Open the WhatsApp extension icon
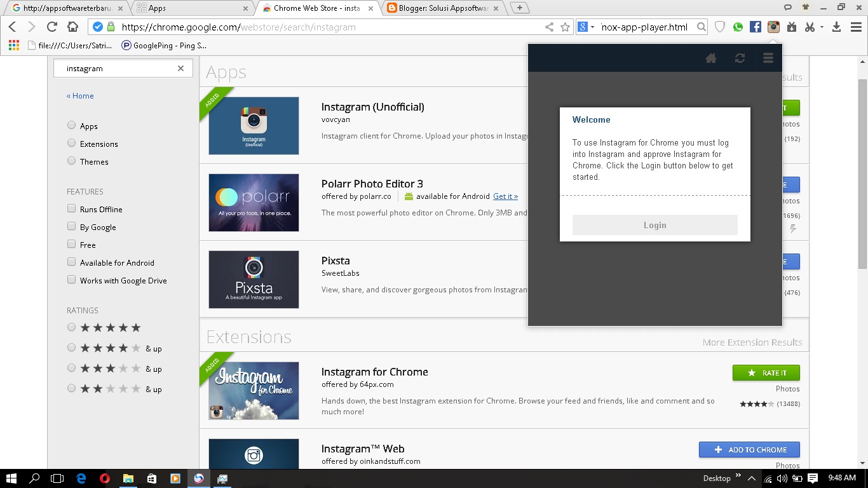The width and height of the screenshot is (868, 488). (738, 27)
